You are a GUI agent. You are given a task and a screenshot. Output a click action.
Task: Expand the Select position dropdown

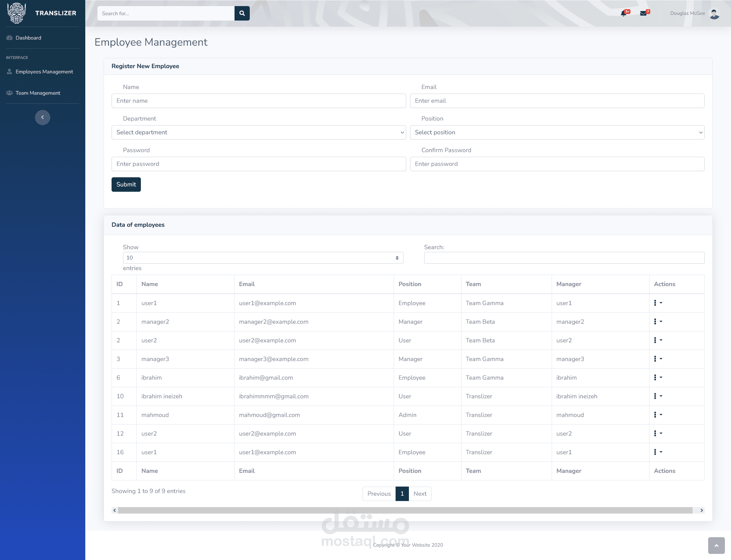[557, 132]
